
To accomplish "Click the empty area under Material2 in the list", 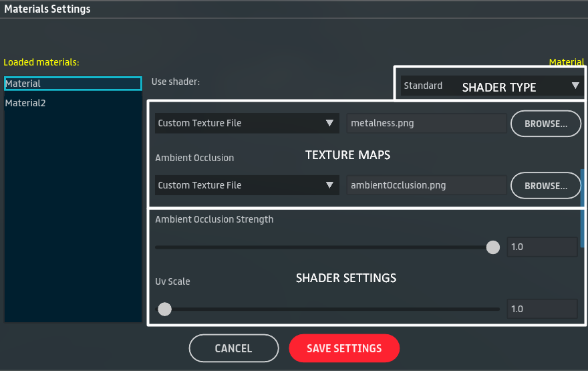I will 72,214.
